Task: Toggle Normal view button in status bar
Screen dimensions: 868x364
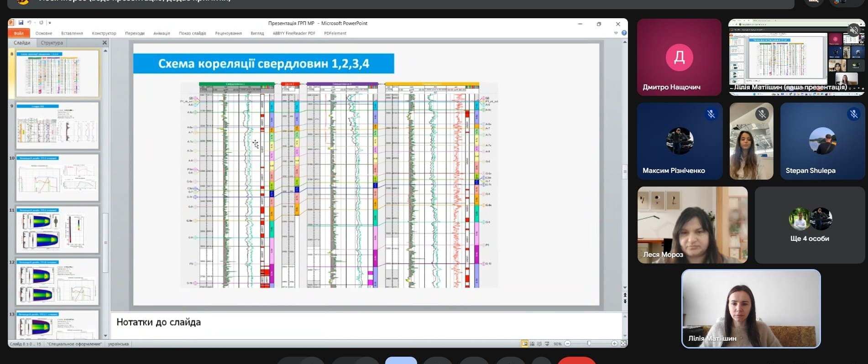Action: (525, 344)
